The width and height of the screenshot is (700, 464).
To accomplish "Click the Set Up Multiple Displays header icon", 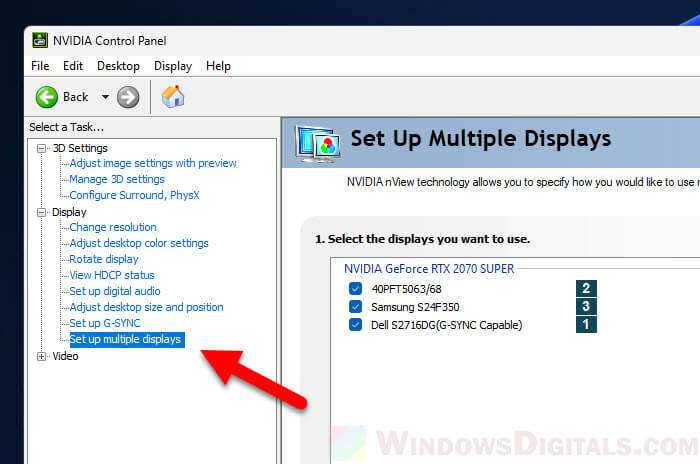I will (x=318, y=143).
